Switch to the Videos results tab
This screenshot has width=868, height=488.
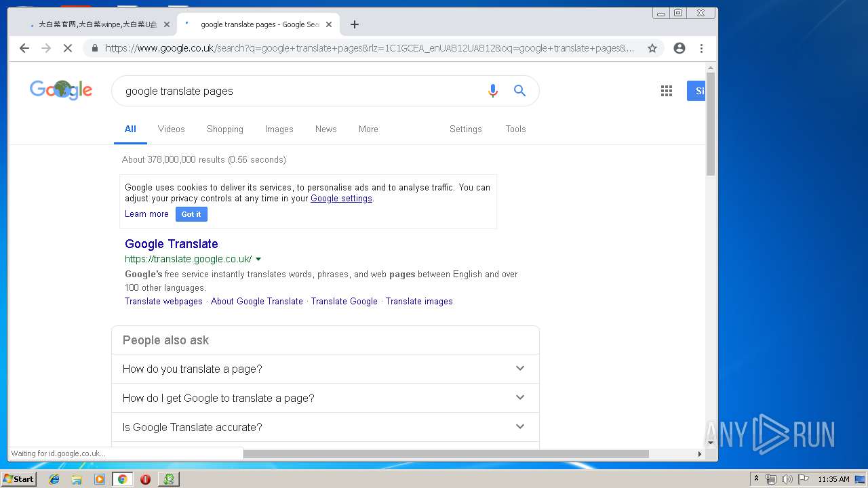(x=171, y=129)
